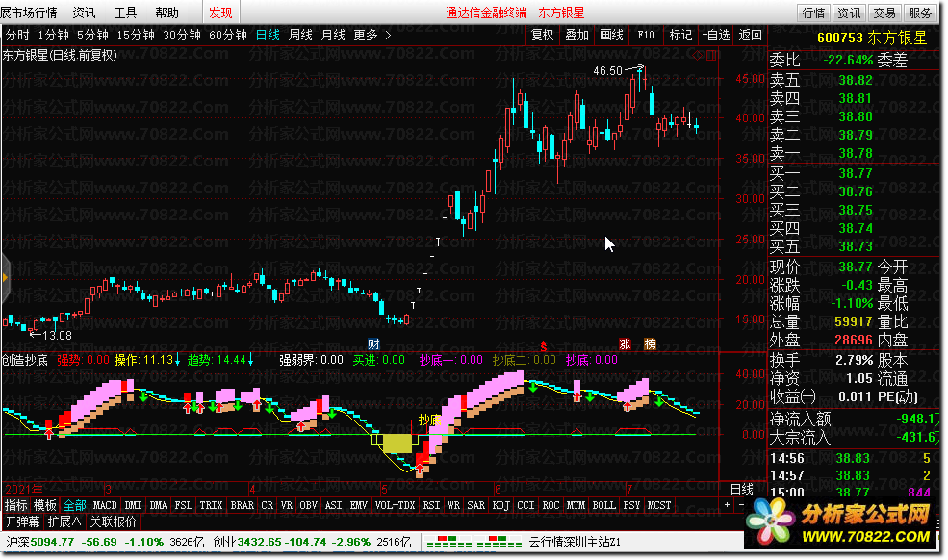This screenshot has width=948, height=560.
Task: Select the 周线 weekly period
Action: 300,35
